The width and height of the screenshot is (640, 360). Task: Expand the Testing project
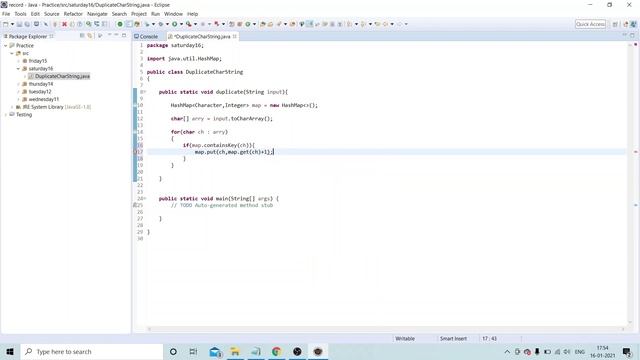pyautogui.click(x=6, y=115)
